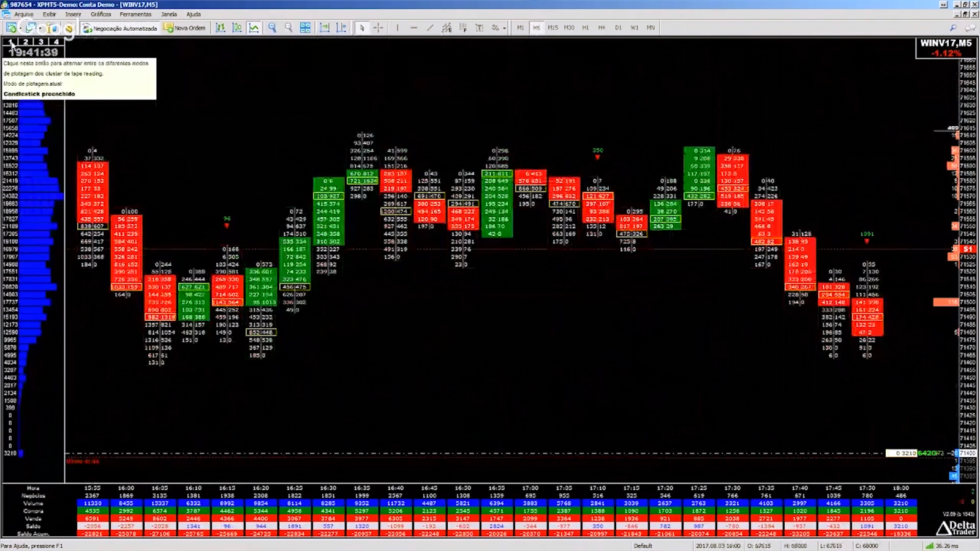
Task: Open the drawing objects dropdown arrow
Action: tap(504, 28)
